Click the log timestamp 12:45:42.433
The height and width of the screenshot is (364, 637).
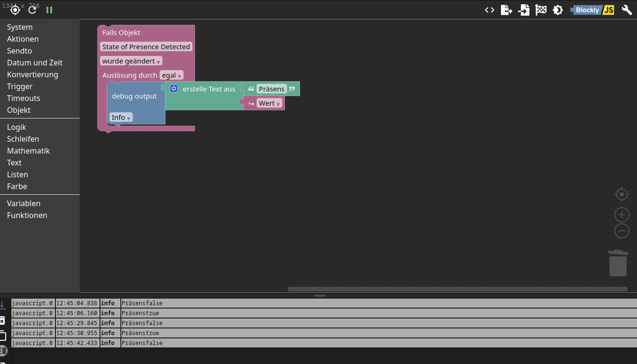pos(78,343)
